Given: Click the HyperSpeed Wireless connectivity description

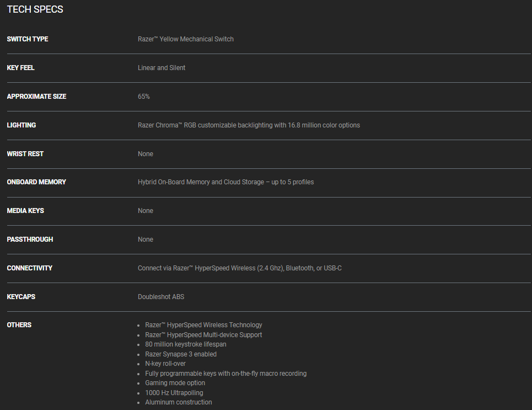Looking at the screenshot, I should (x=240, y=268).
